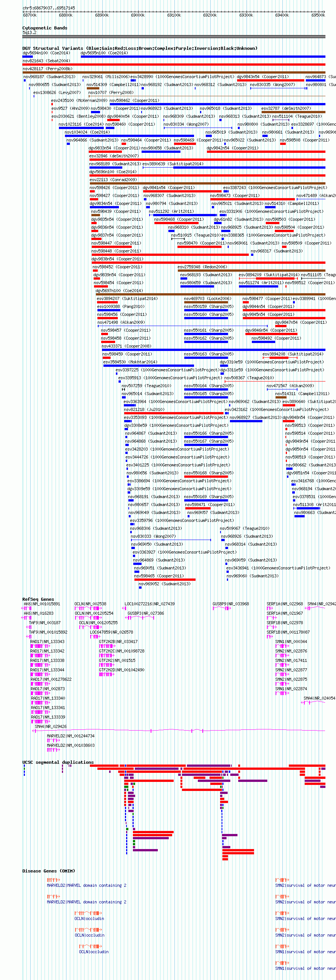This screenshot has width=336, height=980.
Task: Click the gray 5q13.2 cytoband bar
Action: tap(174, 37)
